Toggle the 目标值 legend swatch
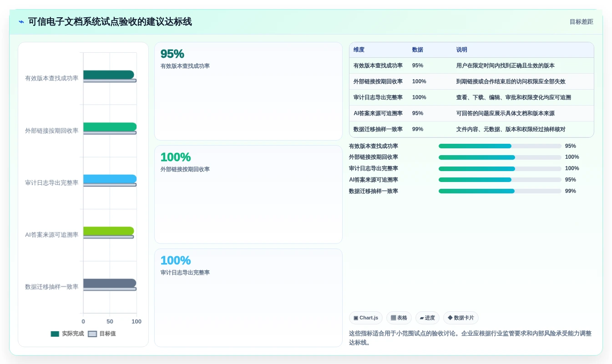 pos(92,334)
